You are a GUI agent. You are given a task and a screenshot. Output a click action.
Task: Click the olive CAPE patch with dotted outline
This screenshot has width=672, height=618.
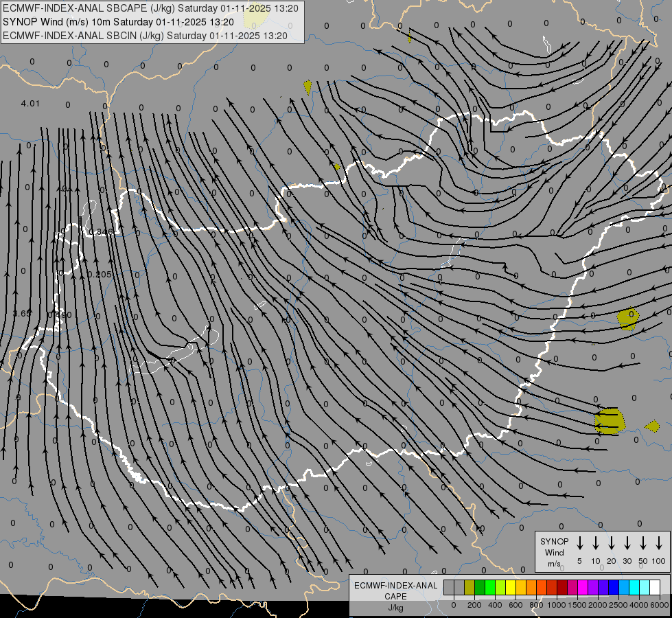tap(628, 319)
